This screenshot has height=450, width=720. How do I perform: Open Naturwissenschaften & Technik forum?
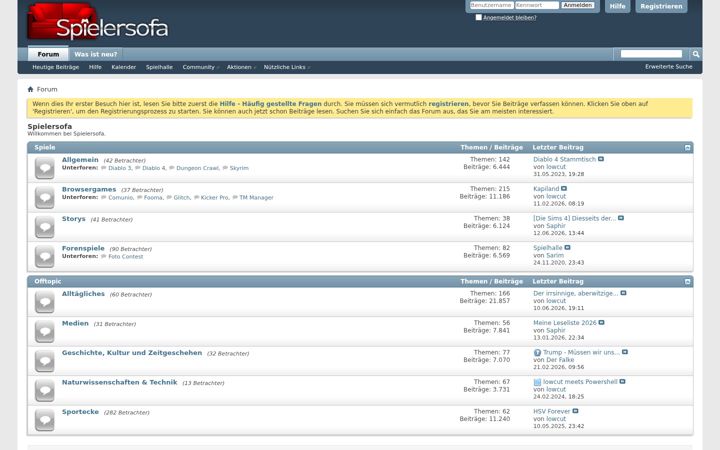119,382
